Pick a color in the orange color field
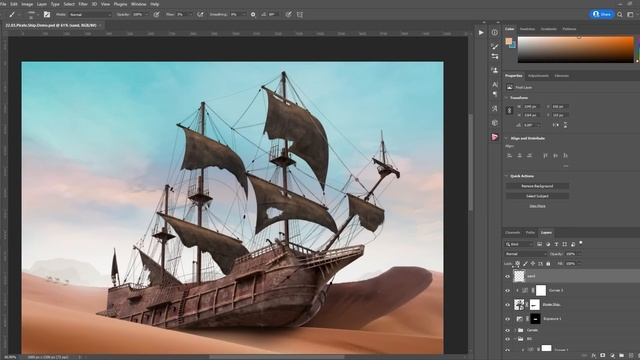 coord(576,49)
